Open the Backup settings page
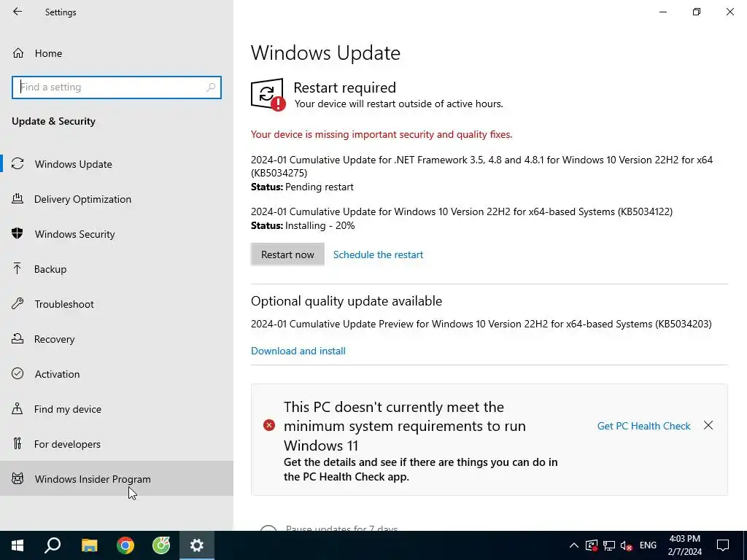Viewport: 747px width, 560px height. pyautogui.click(x=117, y=269)
